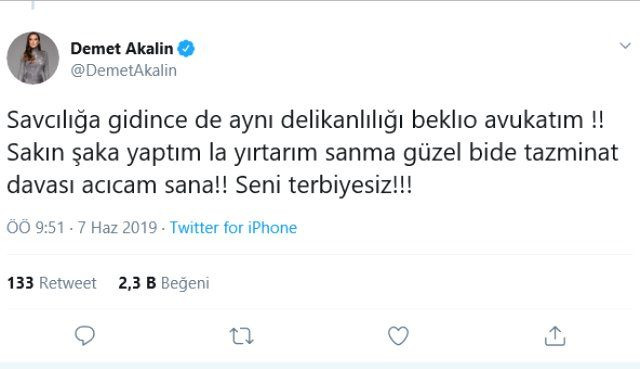
Task: Reply to the tweet via speech bubble icon
Action: click(x=85, y=336)
